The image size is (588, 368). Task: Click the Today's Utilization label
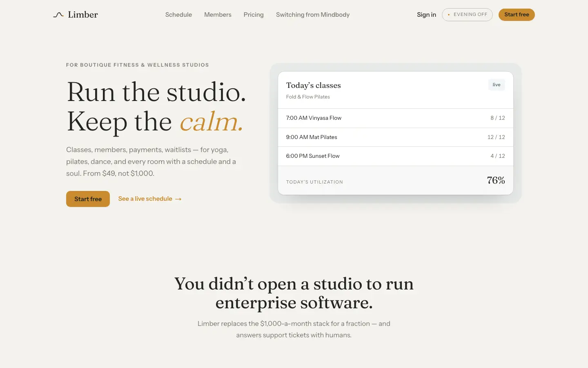coord(314,182)
